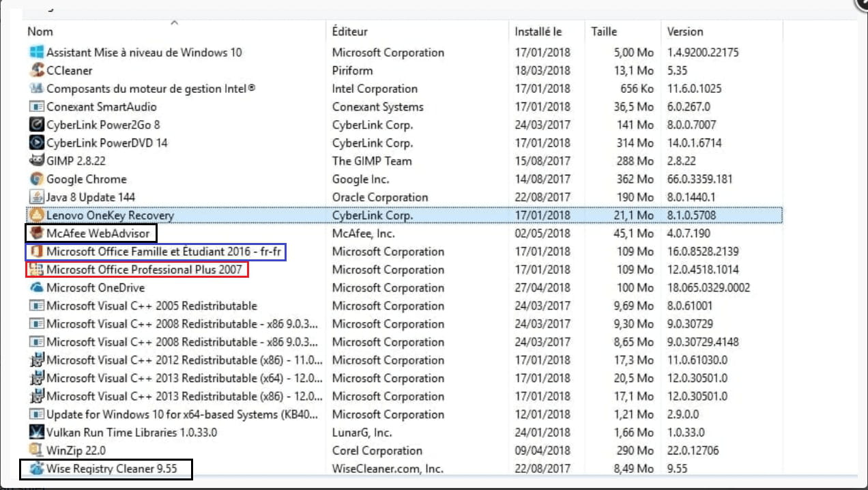The height and width of the screenshot is (490, 868).
Task: Sort programs by Taille column header
Action: click(x=604, y=31)
